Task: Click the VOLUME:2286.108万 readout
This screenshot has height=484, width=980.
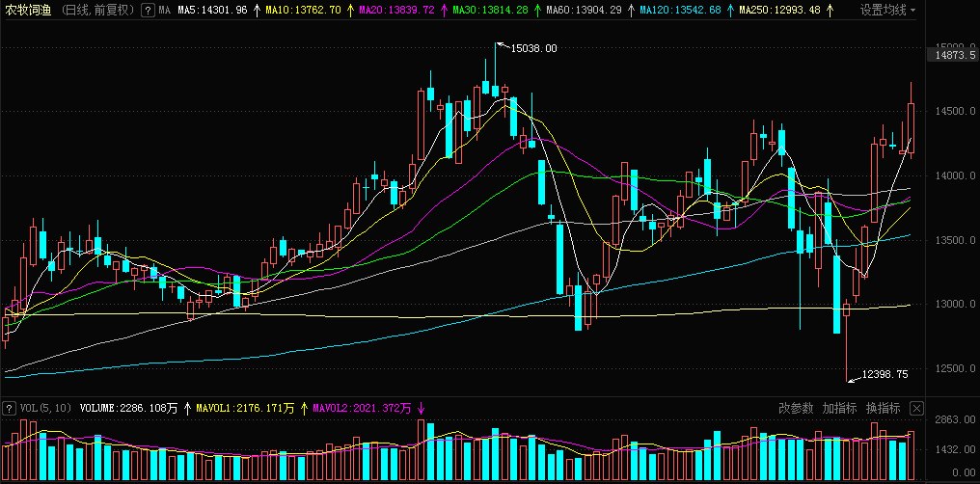Action: click(x=129, y=409)
